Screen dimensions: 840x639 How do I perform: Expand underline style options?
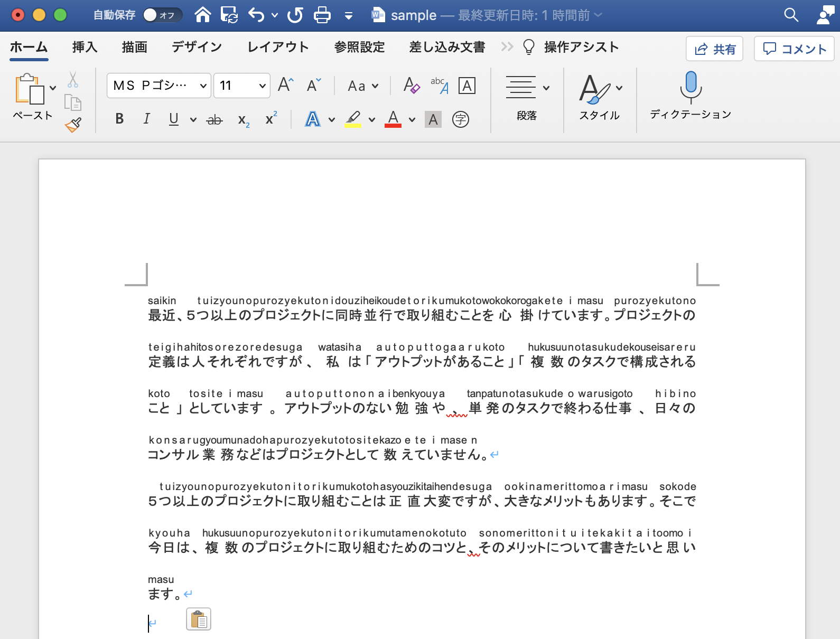(x=193, y=120)
